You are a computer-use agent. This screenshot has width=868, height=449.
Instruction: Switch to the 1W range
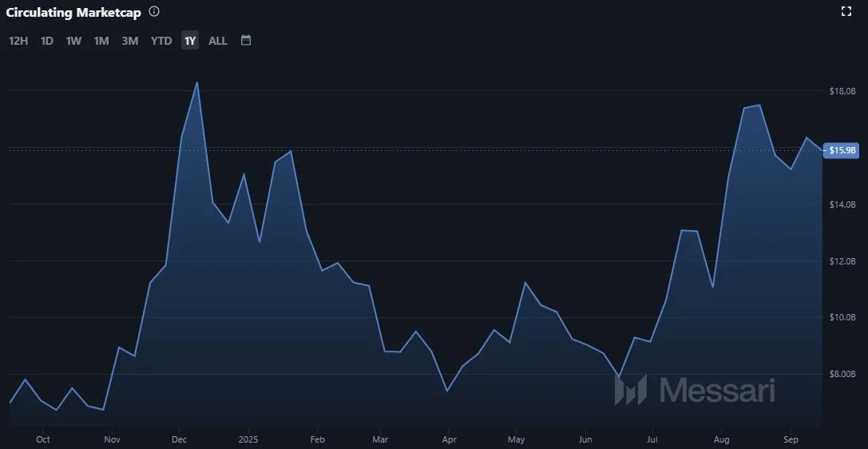pos(73,41)
